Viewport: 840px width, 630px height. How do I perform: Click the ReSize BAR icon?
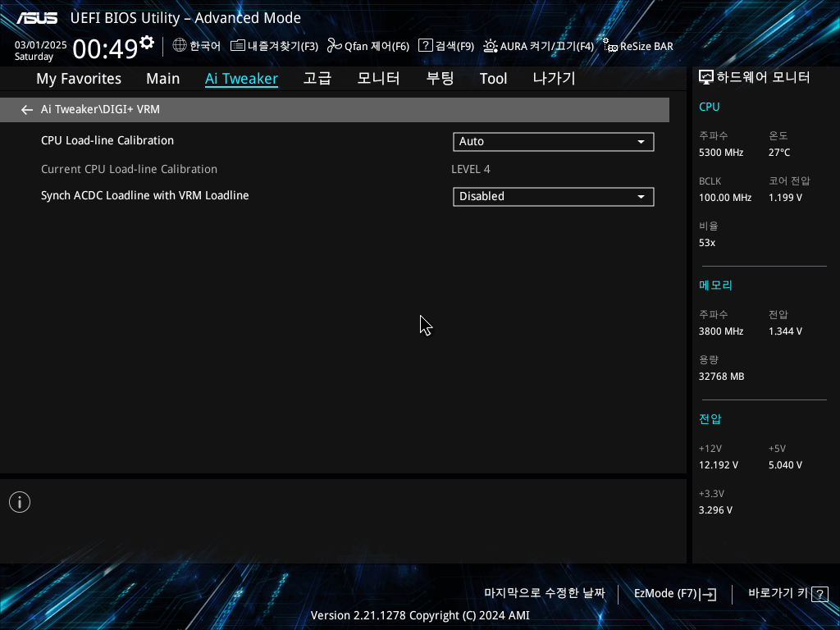point(610,46)
